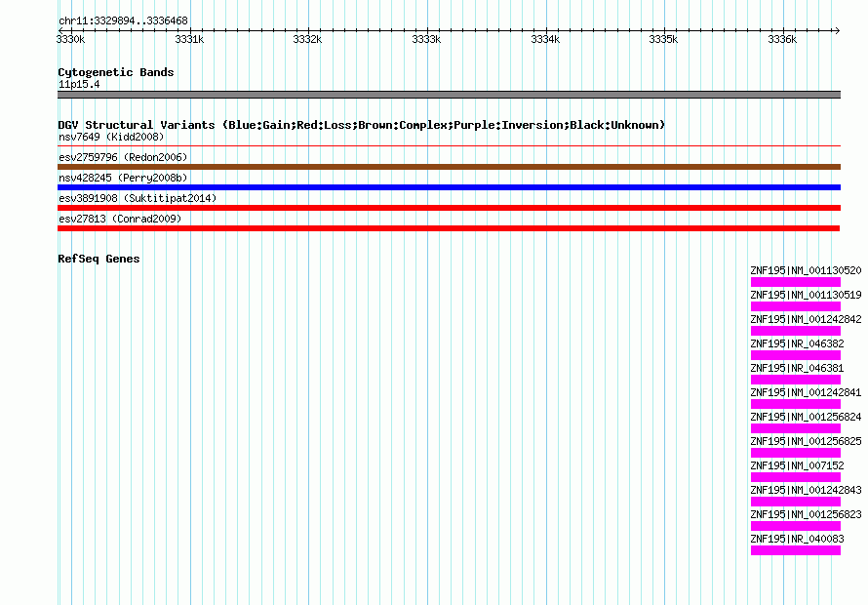
Task: Open the ZNF195|NM_001256825 gene label
Action: pos(806,441)
